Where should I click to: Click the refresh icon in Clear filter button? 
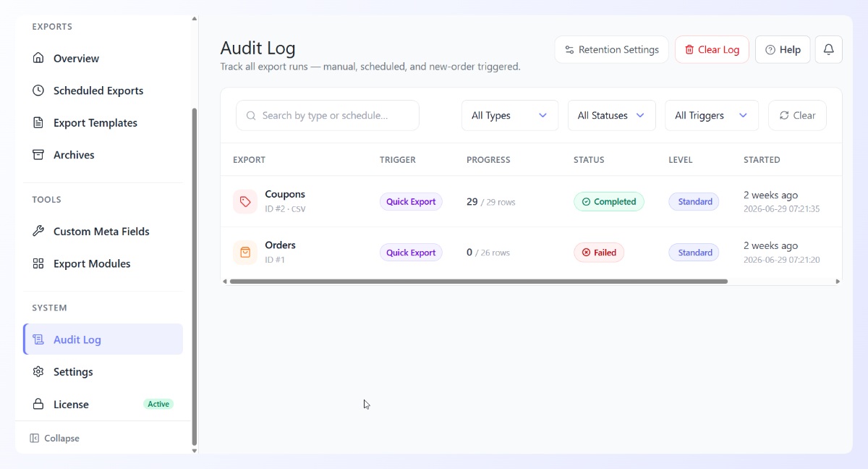point(784,116)
